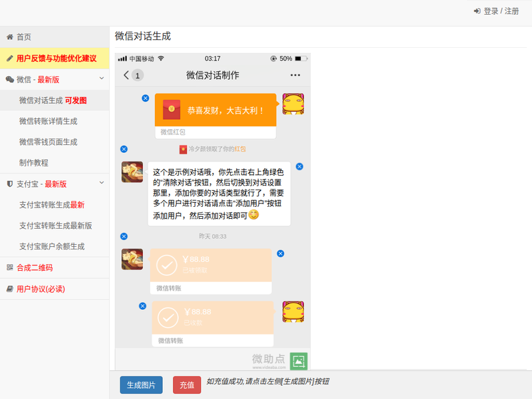Click the book icon beside 用户协议
The image size is (532, 399).
[x=10, y=289]
